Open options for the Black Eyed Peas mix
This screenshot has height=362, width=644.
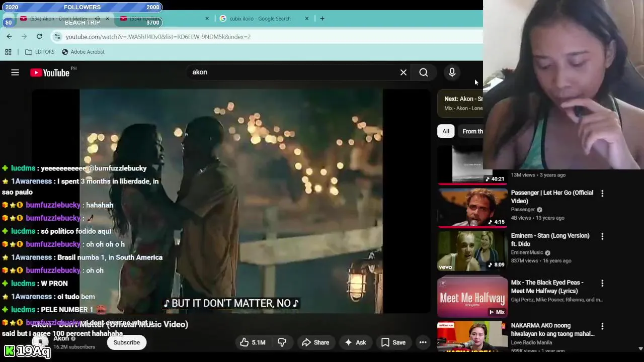tap(602, 283)
